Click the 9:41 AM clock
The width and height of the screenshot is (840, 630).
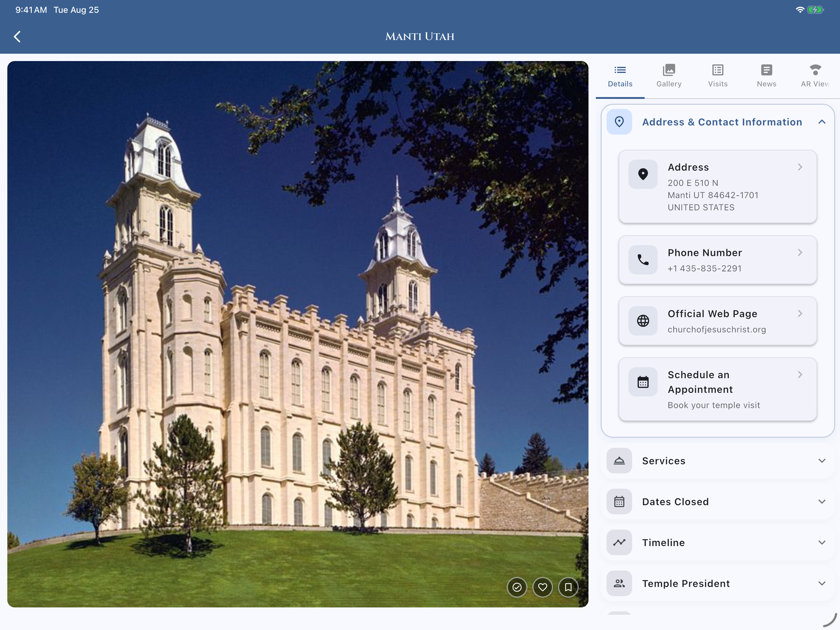coord(31,10)
